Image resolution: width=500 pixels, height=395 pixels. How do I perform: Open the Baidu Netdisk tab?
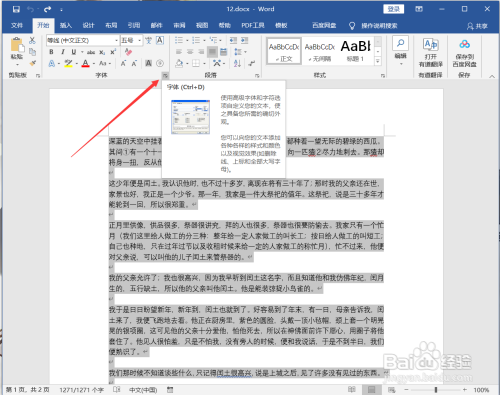(x=324, y=25)
